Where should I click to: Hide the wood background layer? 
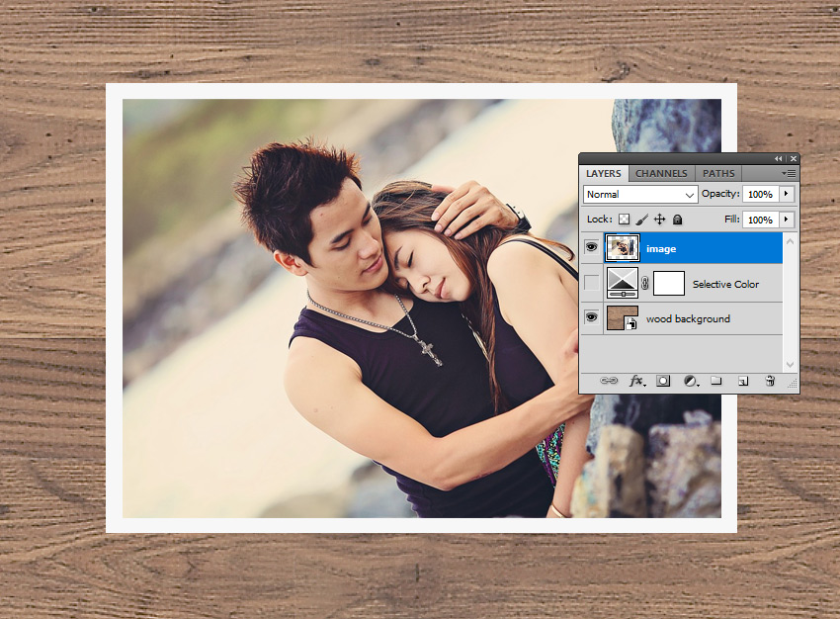tap(591, 318)
